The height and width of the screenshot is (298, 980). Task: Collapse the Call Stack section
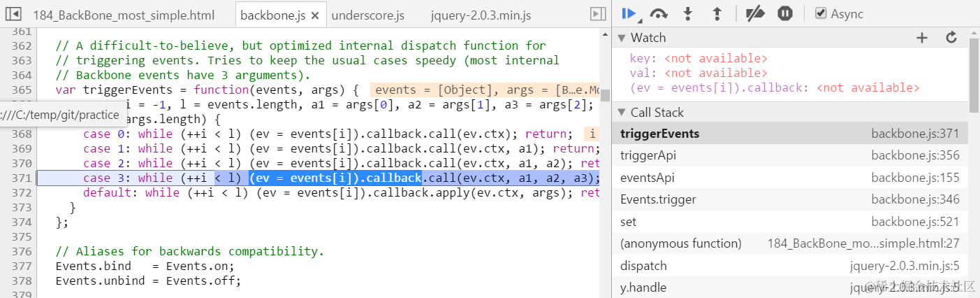[x=622, y=113]
